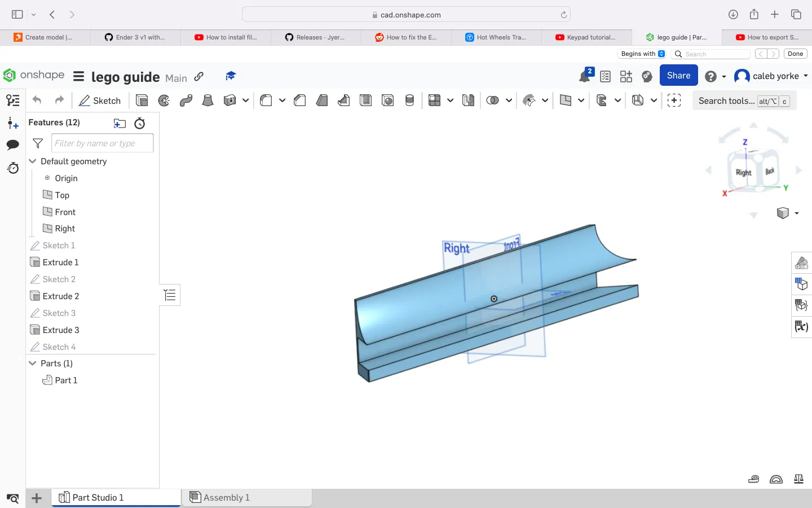This screenshot has height=508, width=812.
Task: Toggle the rollback timer icon in Features
Action: click(140, 123)
